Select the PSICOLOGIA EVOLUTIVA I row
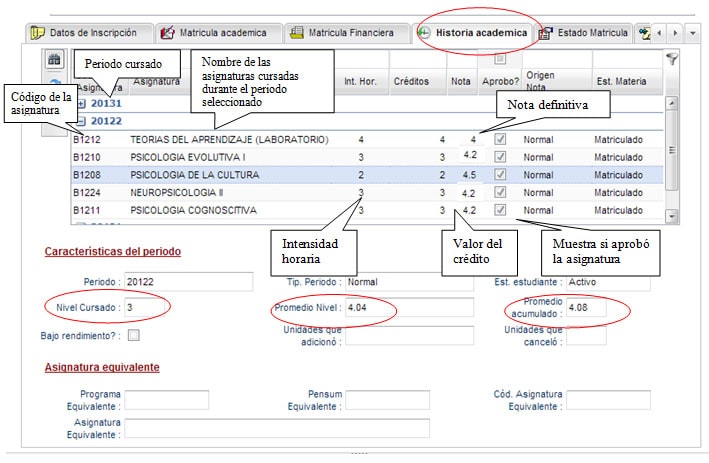 point(367,157)
